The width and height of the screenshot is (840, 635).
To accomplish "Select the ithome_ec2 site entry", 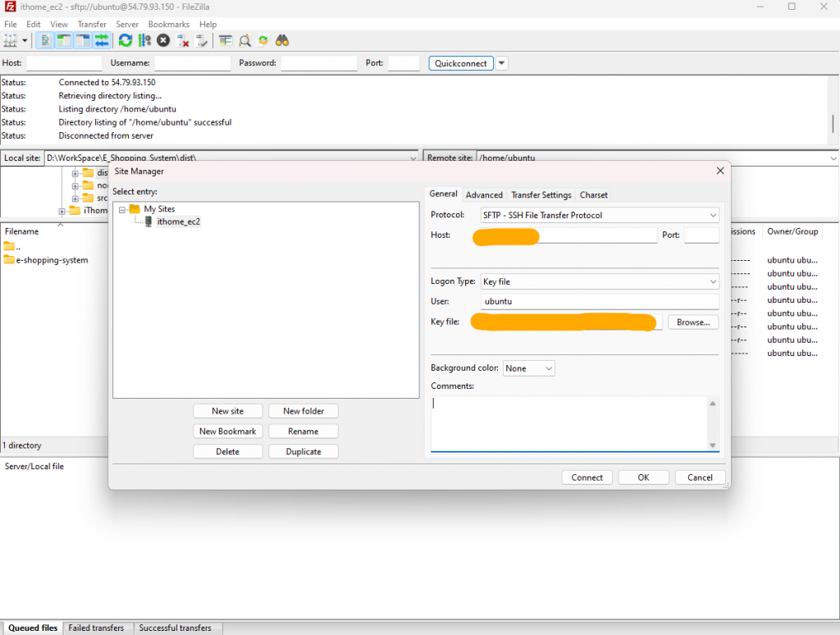I will (x=178, y=222).
